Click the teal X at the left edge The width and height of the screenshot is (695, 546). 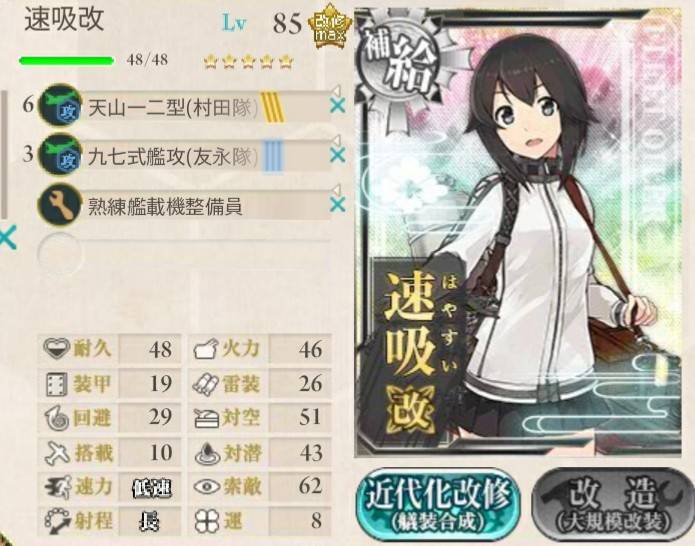pyautogui.click(x=8, y=237)
